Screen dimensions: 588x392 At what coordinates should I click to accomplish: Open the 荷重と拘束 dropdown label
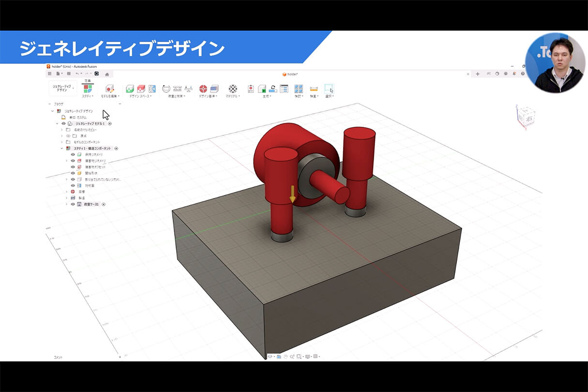(x=177, y=96)
